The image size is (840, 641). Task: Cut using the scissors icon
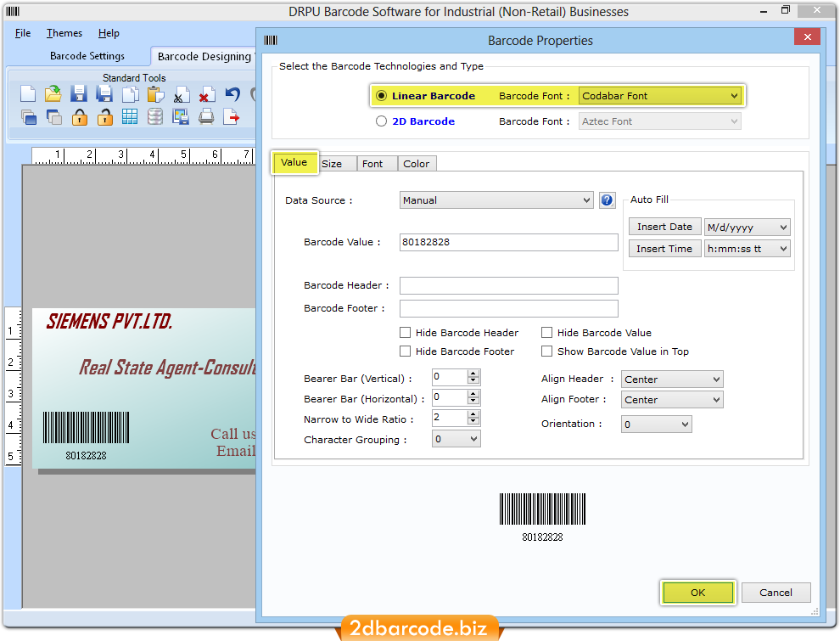pos(182,94)
